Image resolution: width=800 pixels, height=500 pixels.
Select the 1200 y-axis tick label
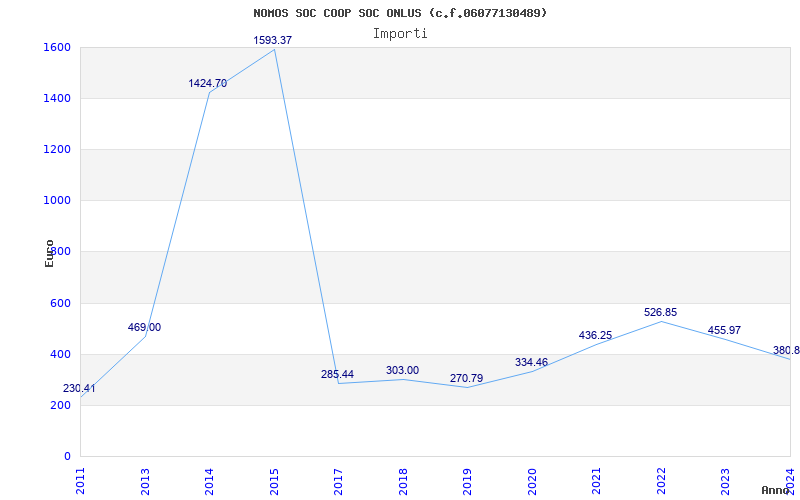click(57, 149)
